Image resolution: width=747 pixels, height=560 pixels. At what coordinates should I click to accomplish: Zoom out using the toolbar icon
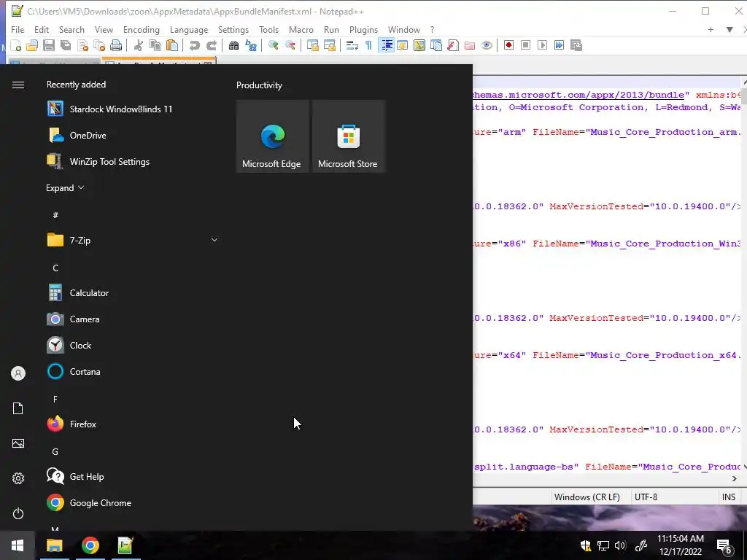(x=290, y=45)
